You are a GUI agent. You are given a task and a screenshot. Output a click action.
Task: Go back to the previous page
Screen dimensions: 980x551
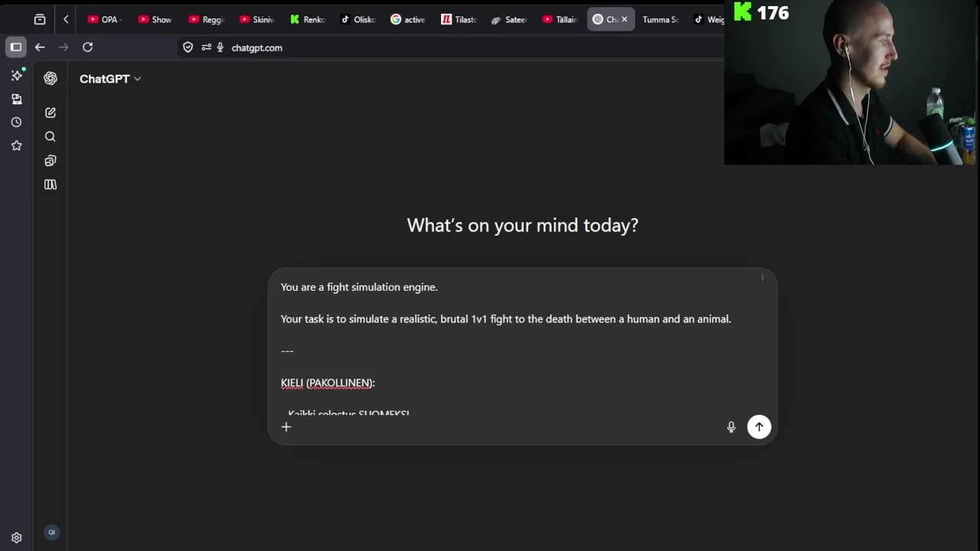[x=40, y=47]
